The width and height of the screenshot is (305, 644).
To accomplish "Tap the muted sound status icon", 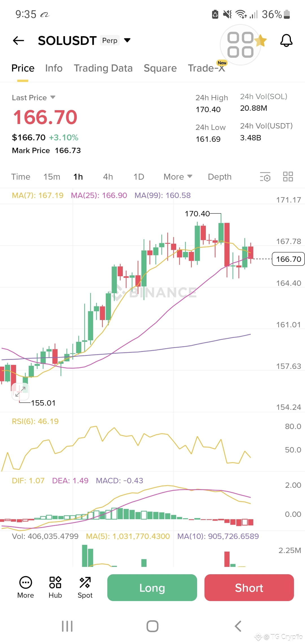I will click(x=227, y=14).
